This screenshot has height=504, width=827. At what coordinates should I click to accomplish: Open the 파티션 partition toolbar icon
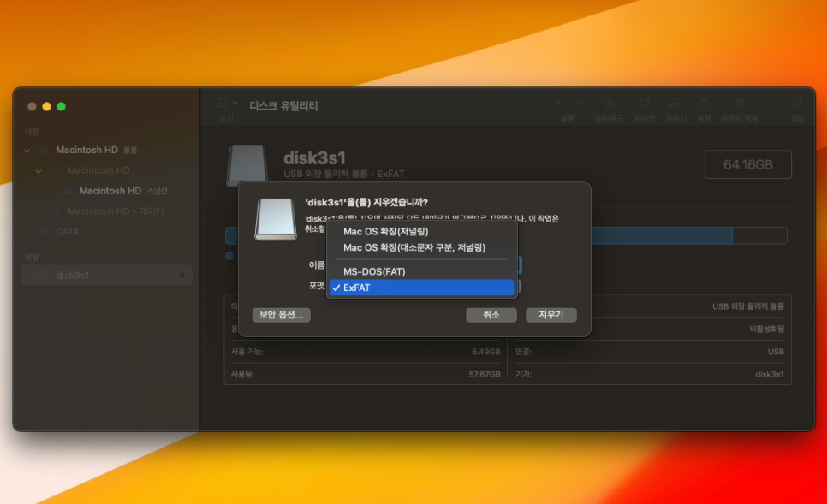point(645,103)
